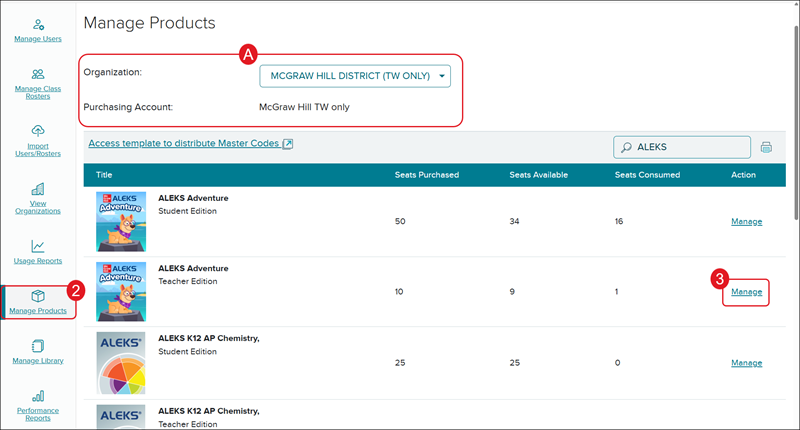The width and height of the screenshot is (800, 430).
Task: Click ALEKS K12 AP Chemistry Student thumbnail
Action: click(x=121, y=363)
